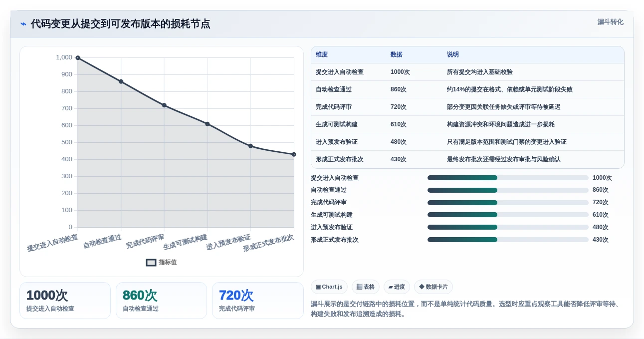Click table cell 提交进入自动检查

[x=340, y=72]
